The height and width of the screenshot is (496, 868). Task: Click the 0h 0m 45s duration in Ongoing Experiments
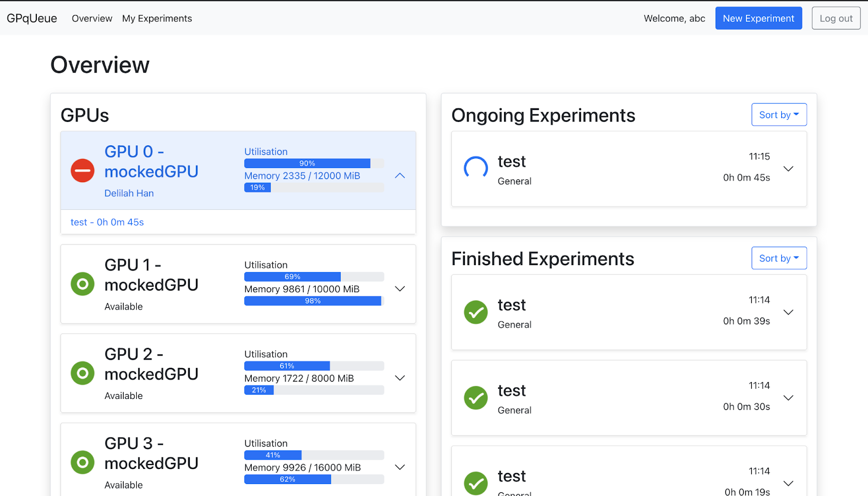(x=746, y=178)
